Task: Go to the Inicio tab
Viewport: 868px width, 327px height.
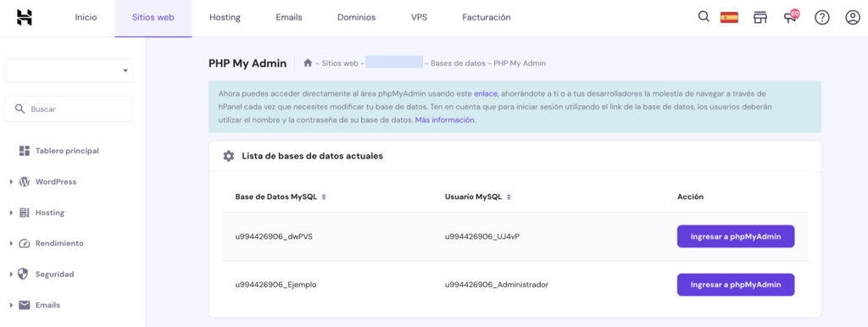Action: 86,18
